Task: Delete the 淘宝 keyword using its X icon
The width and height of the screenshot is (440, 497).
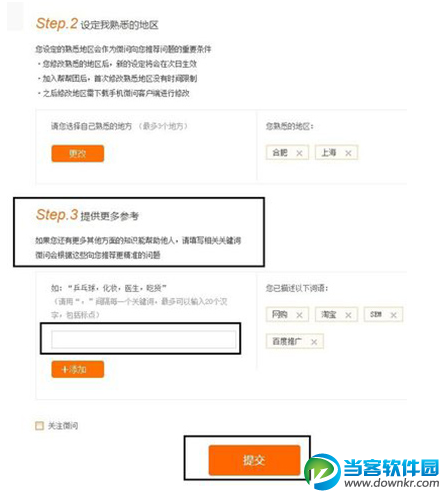Action: tap(348, 315)
